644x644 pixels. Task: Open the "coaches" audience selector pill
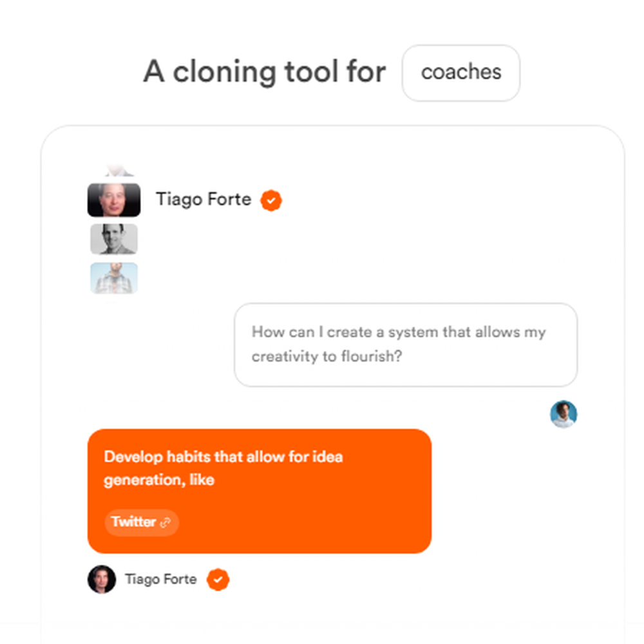[461, 73]
